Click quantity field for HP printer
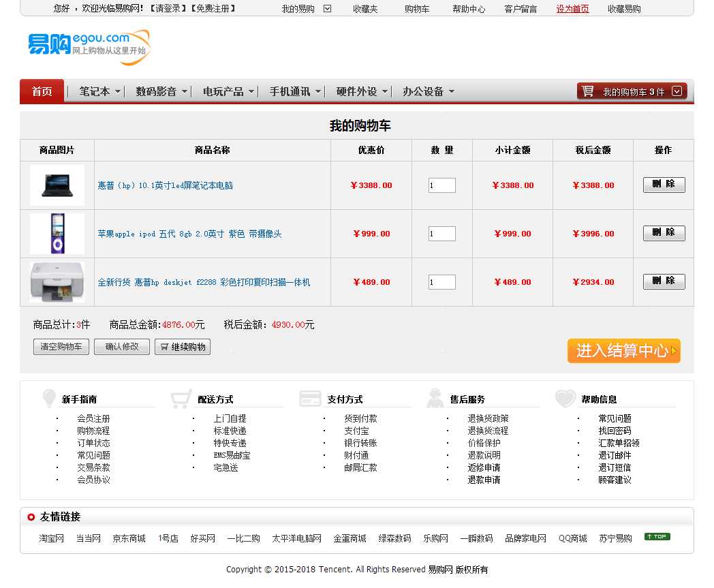Screen dimensions: 714x588 pyautogui.click(x=441, y=282)
